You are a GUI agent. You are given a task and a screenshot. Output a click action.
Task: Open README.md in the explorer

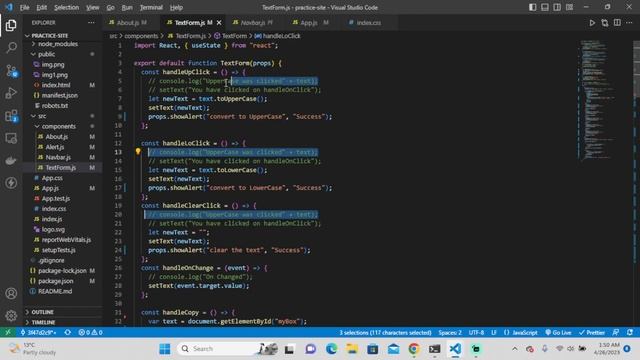click(55, 291)
